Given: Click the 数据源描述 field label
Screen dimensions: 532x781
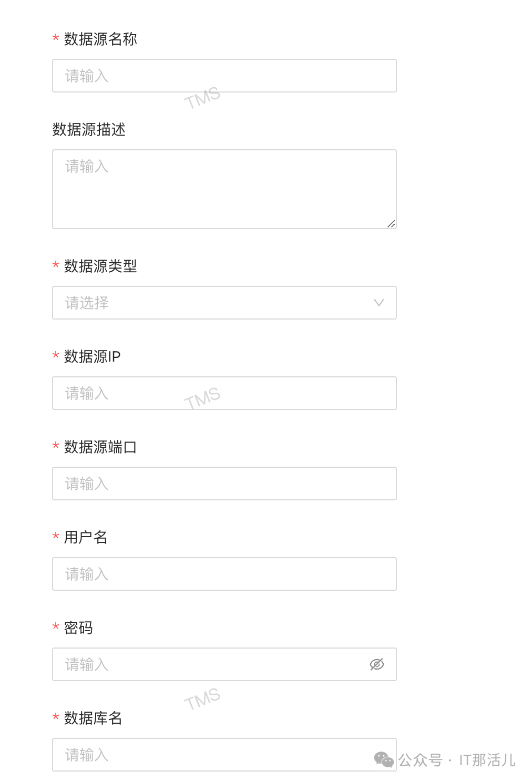Looking at the screenshot, I should (x=89, y=129).
